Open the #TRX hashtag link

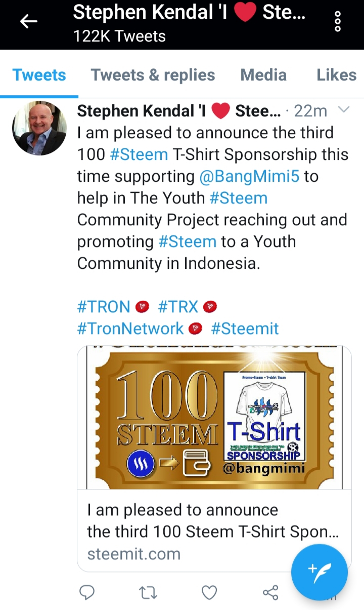[x=180, y=307]
